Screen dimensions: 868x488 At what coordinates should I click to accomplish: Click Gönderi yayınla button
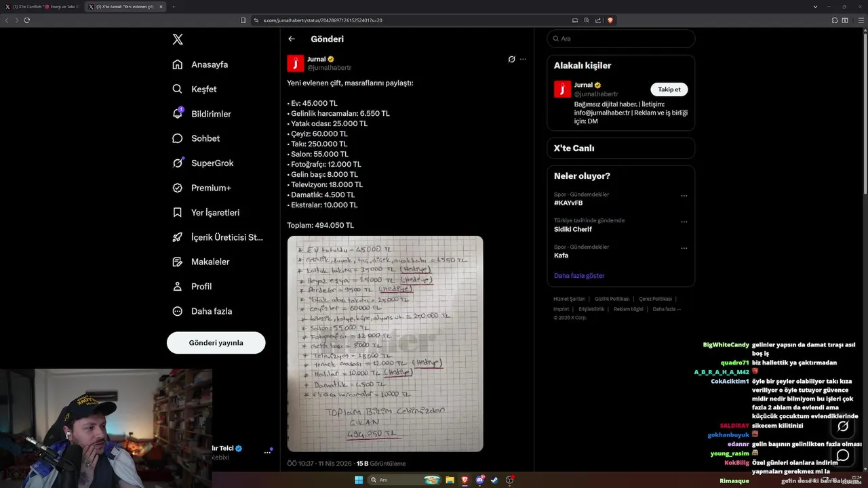pos(216,343)
